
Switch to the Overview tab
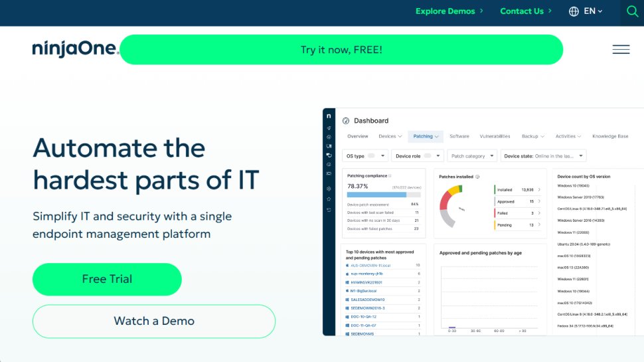pyautogui.click(x=358, y=136)
